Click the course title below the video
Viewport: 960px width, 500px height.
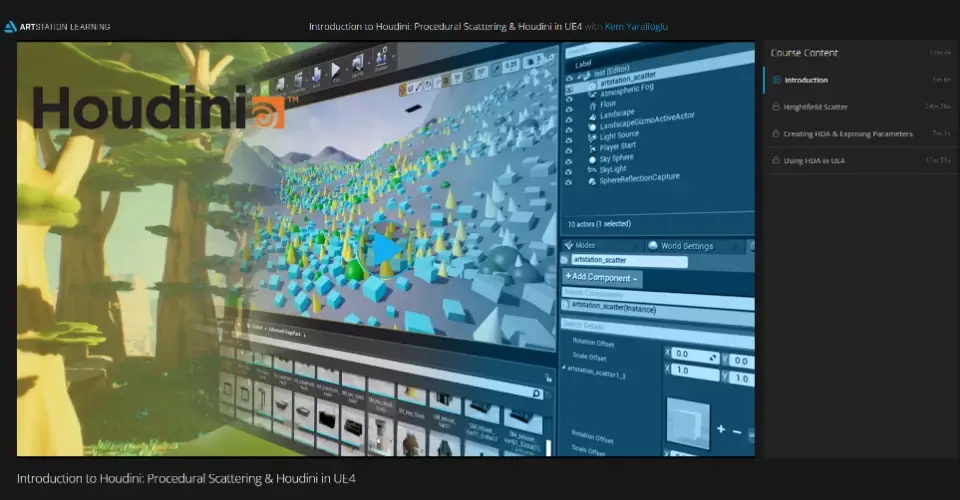coord(186,479)
